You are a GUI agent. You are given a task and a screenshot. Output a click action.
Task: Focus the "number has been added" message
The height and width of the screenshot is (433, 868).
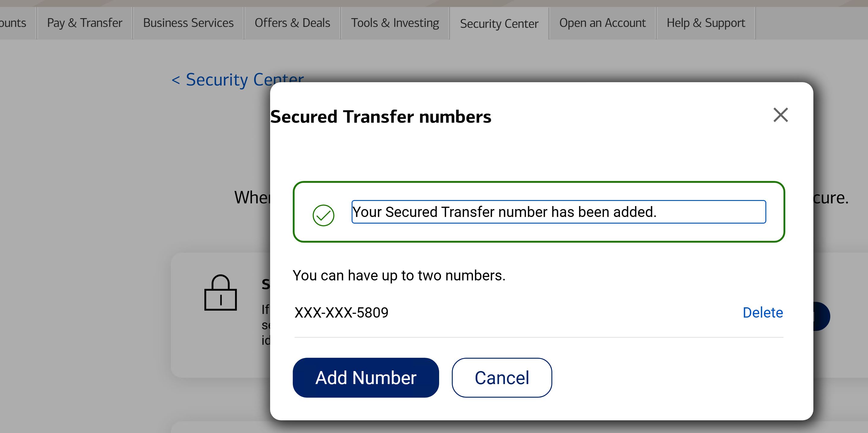click(x=558, y=212)
